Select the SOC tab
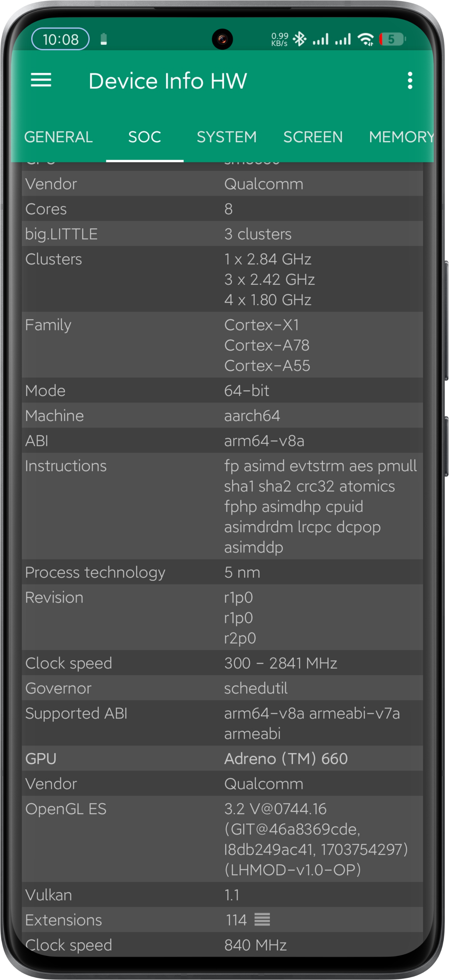 145,137
